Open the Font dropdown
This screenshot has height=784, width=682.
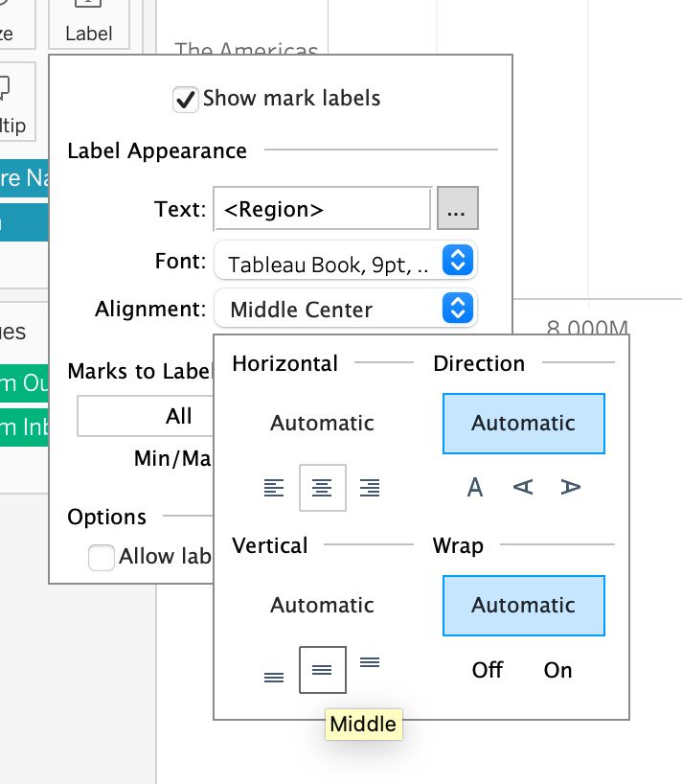tap(345, 261)
